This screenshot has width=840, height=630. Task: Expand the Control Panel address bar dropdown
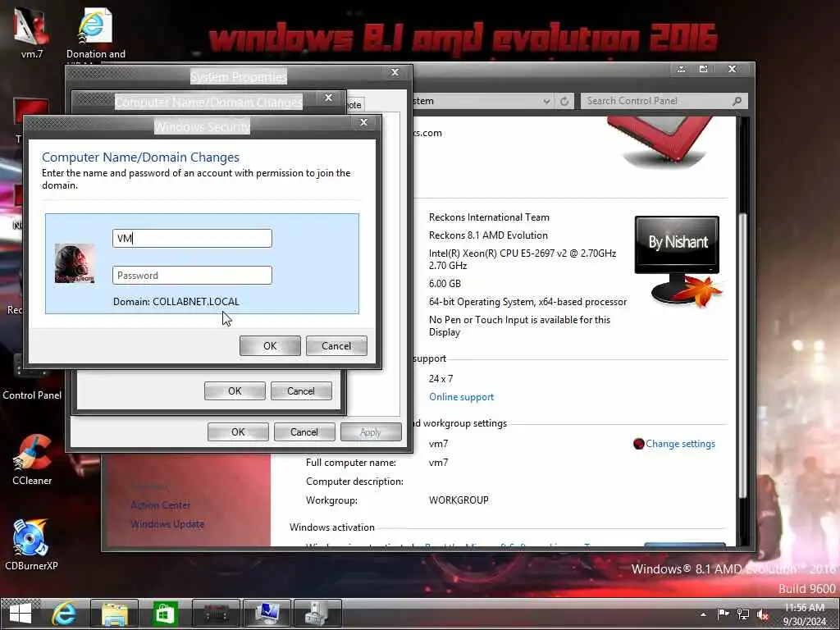(546, 101)
